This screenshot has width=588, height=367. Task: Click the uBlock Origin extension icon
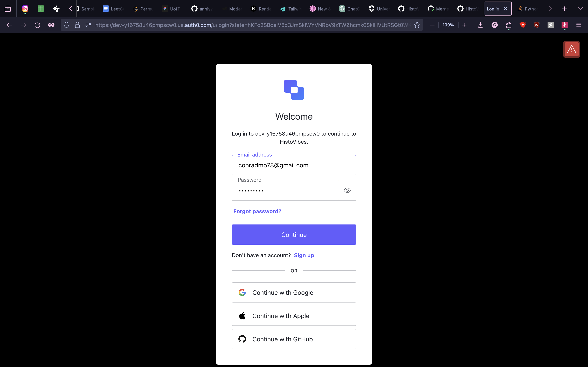pos(536,25)
